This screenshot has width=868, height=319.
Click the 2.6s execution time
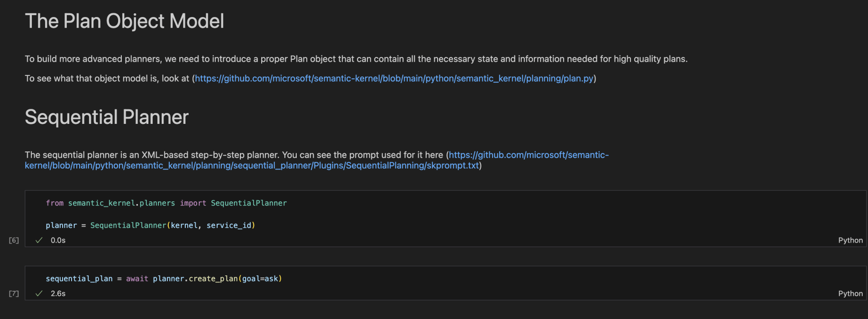coord(58,293)
